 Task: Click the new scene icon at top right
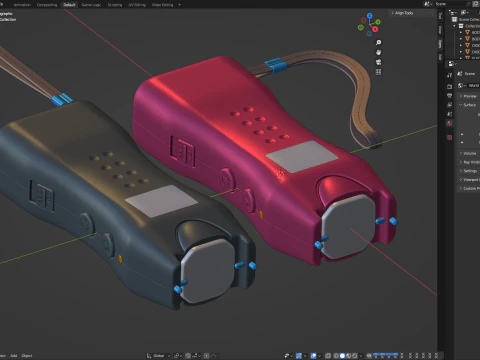click(x=476, y=4)
